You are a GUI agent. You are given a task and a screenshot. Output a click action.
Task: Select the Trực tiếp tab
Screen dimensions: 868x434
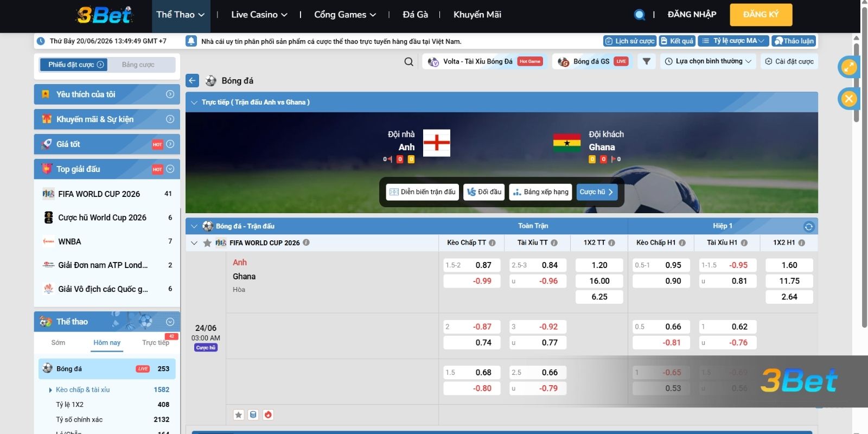point(156,343)
